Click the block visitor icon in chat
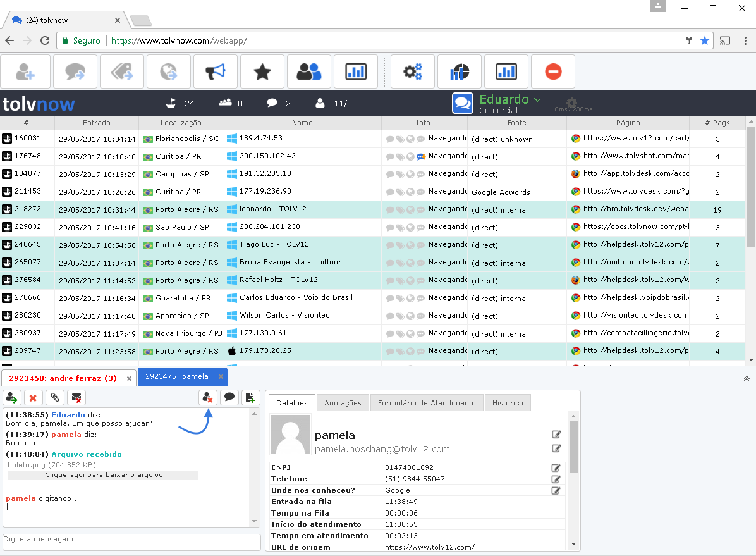Image resolution: width=756 pixels, height=556 pixels. click(208, 397)
